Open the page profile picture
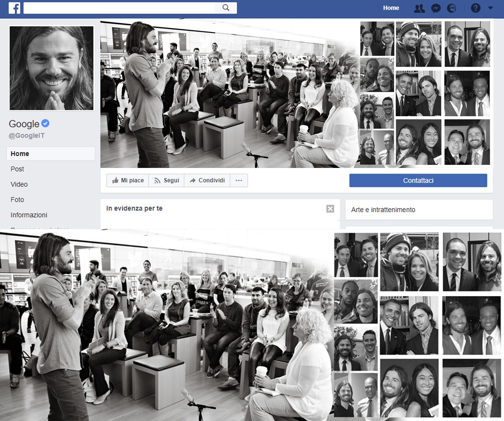The image size is (504, 421). click(x=51, y=68)
